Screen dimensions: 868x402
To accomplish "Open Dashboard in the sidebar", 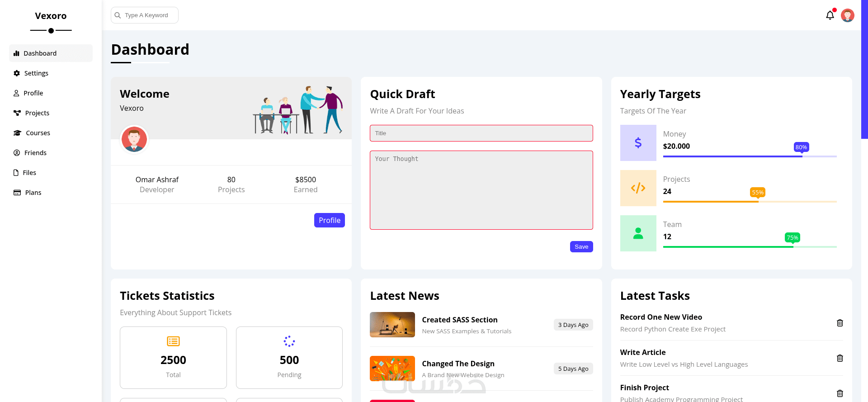I will click(x=51, y=53).
